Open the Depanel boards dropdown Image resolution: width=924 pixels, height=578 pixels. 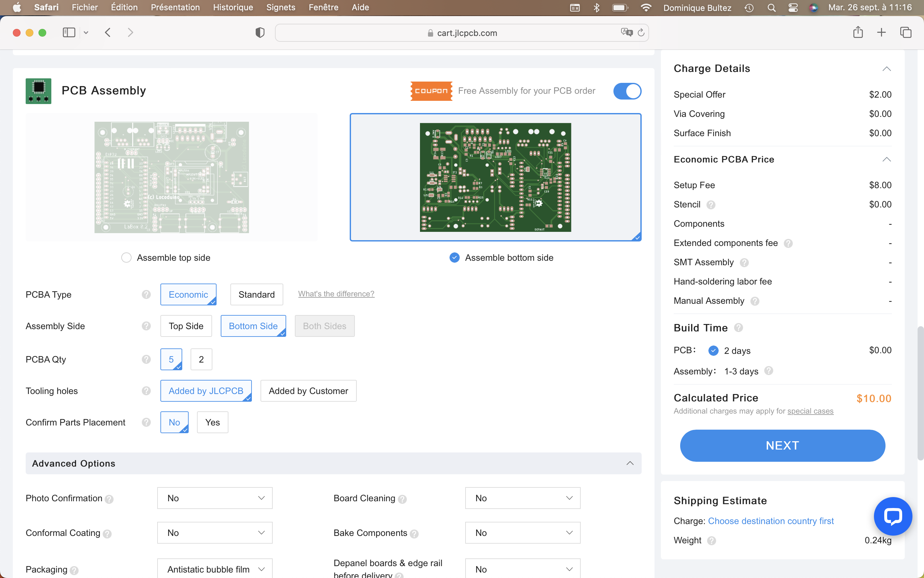(523, 569)
